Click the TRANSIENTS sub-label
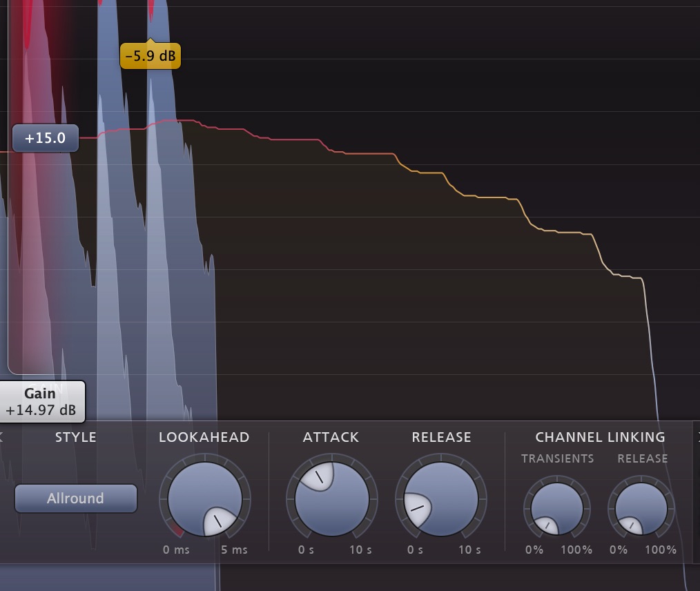The width and height of the screenshot is (700, 591). point(557,458)
